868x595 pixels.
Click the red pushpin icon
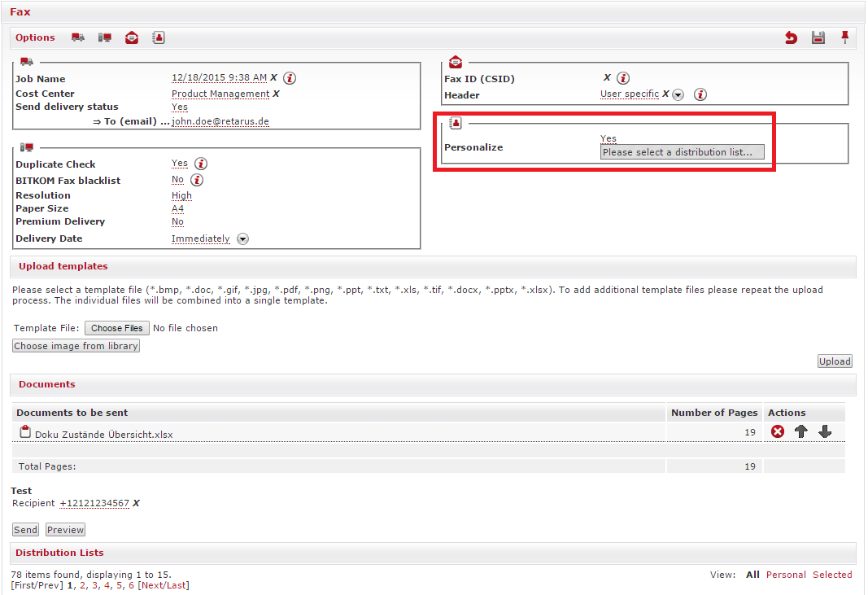(x=845, y=37)
